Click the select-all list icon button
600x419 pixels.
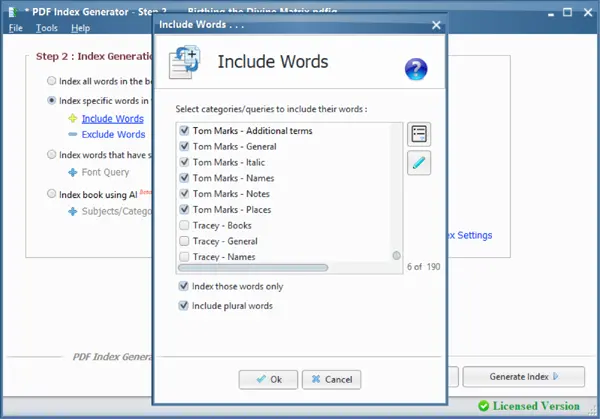pos(419,134)
